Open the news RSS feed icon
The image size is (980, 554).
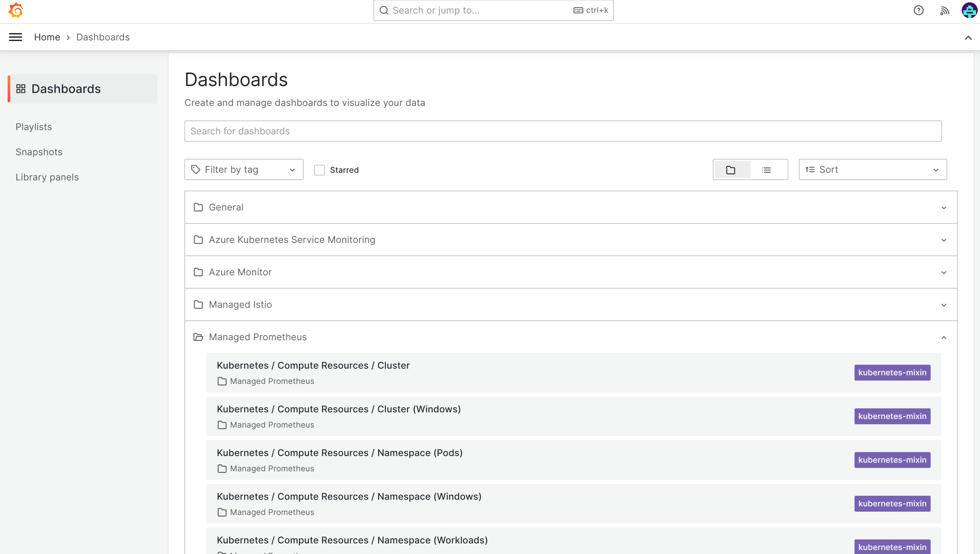click(945, 10)
